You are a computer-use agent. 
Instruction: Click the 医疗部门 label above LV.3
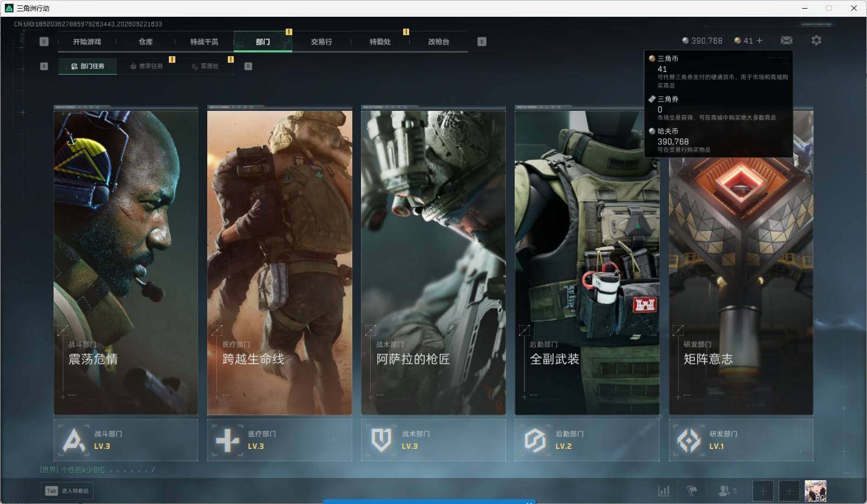pyautogui.click(x=262, y=434)
